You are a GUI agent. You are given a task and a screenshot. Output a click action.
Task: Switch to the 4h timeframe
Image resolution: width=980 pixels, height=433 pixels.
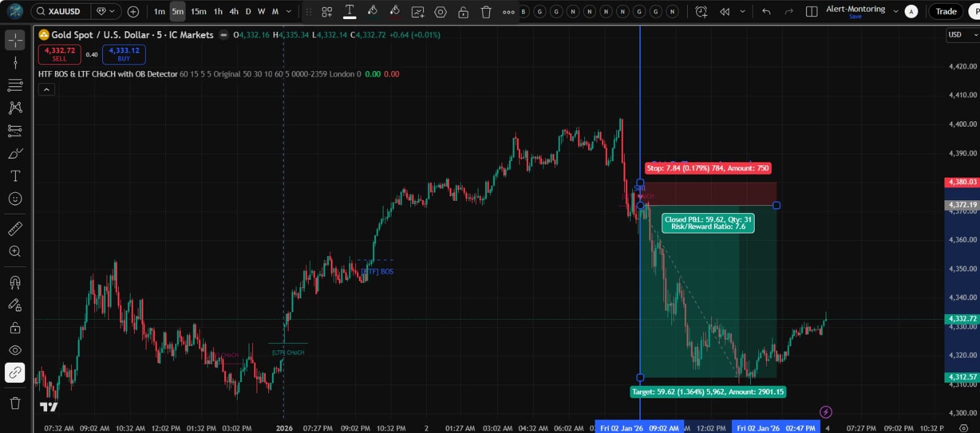pos(234,11)
